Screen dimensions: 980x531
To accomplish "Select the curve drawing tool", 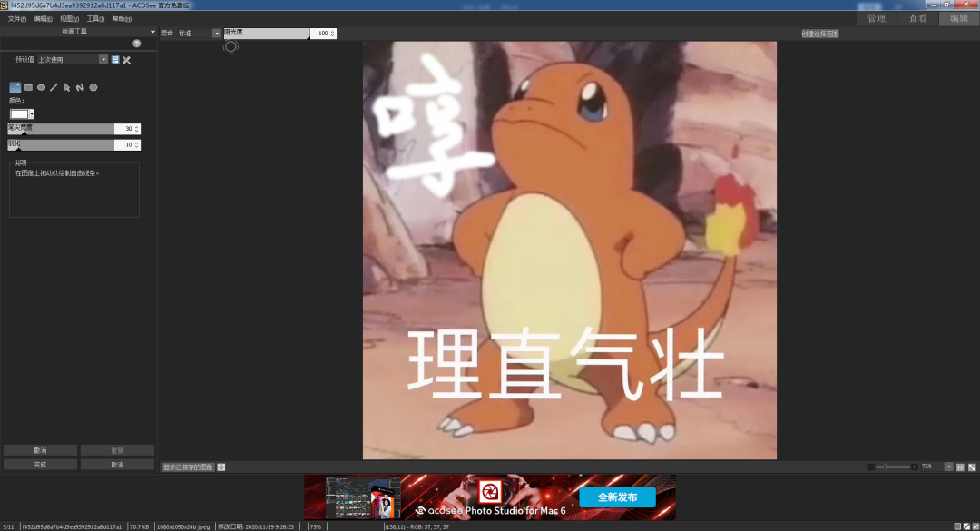I will [x=80, y=87].
